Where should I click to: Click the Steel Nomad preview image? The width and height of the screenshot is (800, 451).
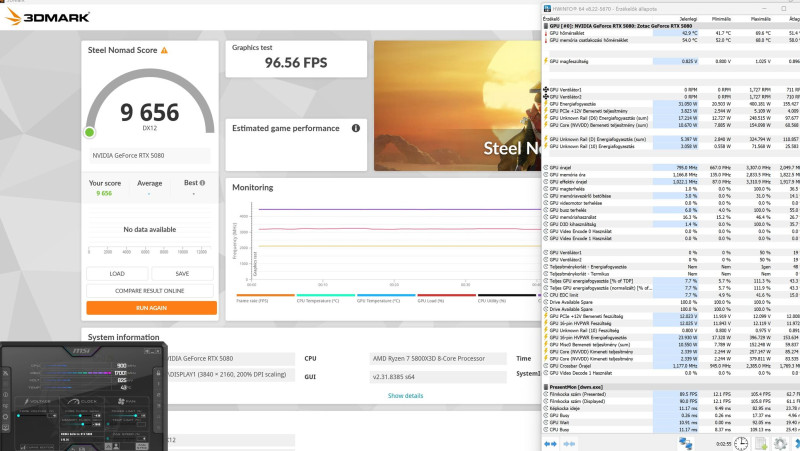(458, 106)
